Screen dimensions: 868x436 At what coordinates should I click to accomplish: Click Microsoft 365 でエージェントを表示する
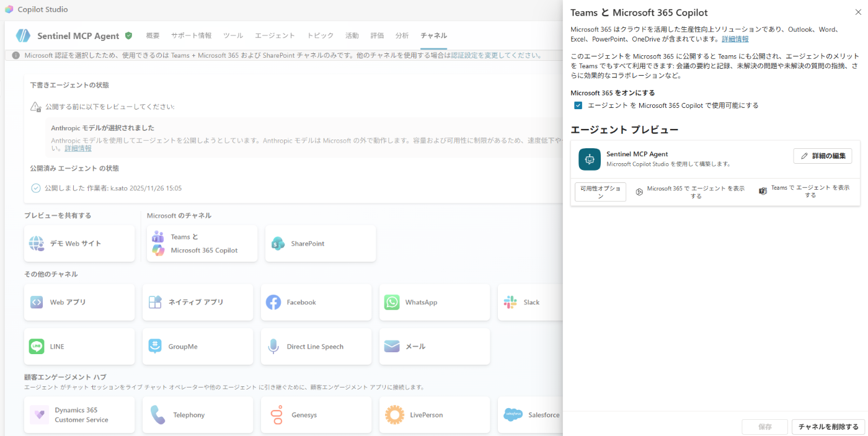coord(690,192)
